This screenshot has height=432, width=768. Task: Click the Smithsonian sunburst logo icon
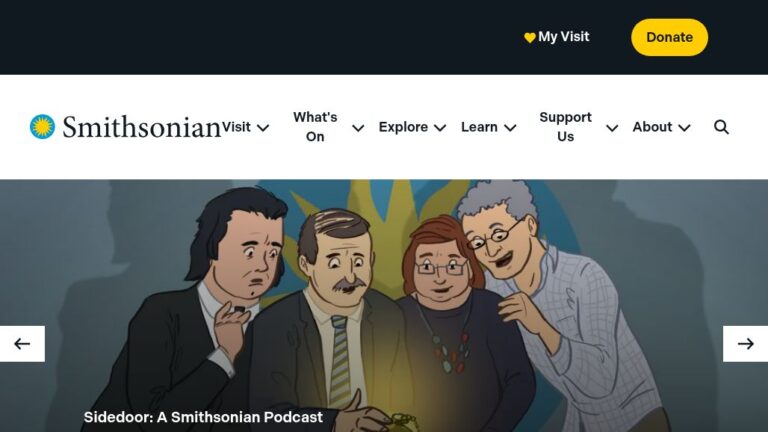42,127
